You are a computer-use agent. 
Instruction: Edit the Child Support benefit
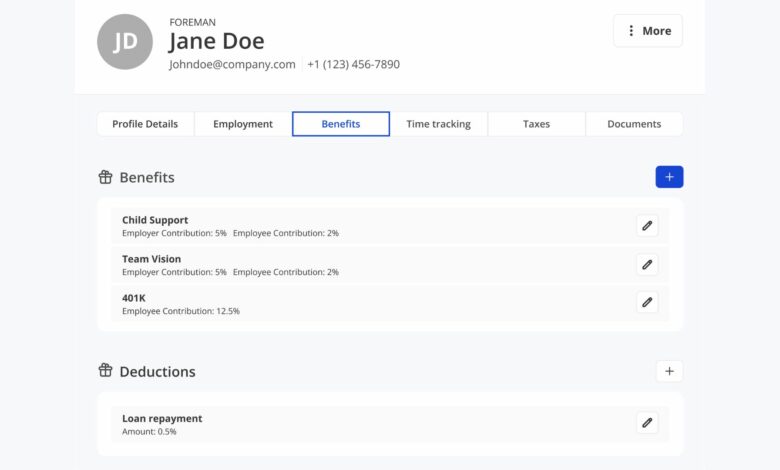pos(647,226)
